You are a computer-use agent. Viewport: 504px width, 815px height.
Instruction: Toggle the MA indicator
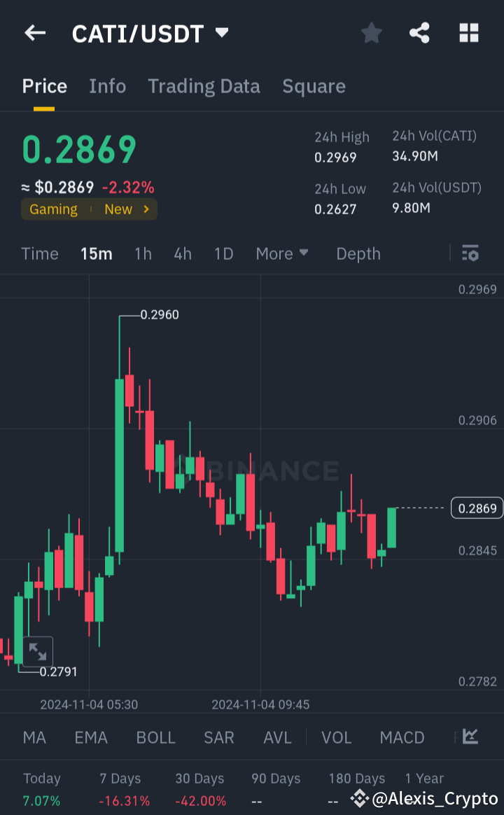point(34,737)
